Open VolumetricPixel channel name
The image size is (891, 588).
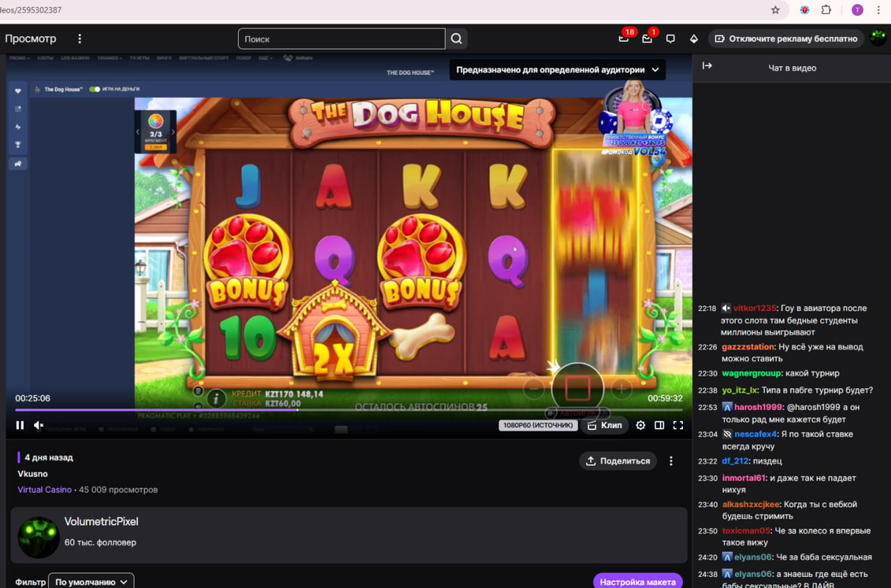click(x=101, y=522)
